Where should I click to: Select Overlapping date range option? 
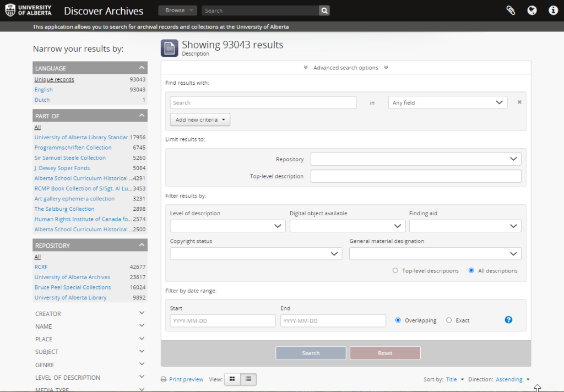click(398, 320)
